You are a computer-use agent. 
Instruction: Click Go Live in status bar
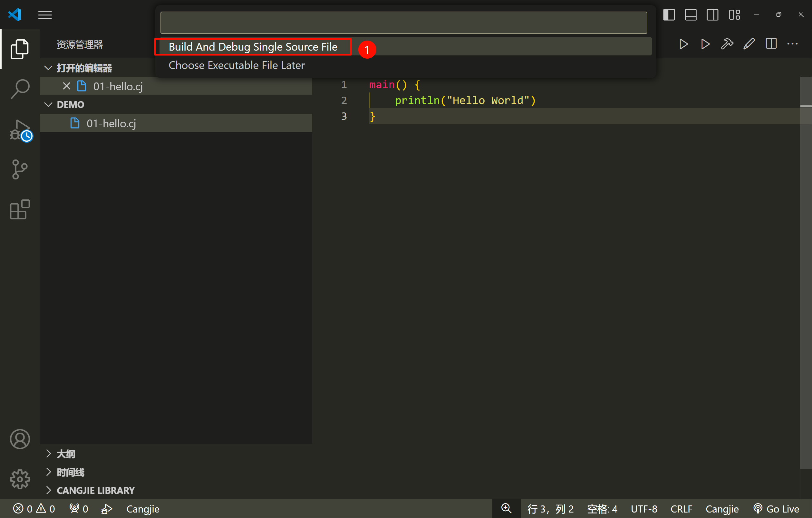pos(776,509)
